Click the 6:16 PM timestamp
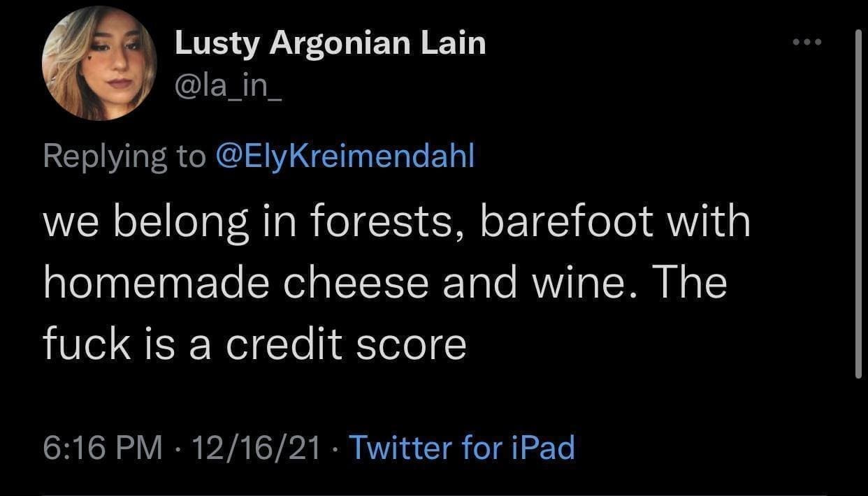Viewport: 868px width, 496px height. [x=102, y=447]
